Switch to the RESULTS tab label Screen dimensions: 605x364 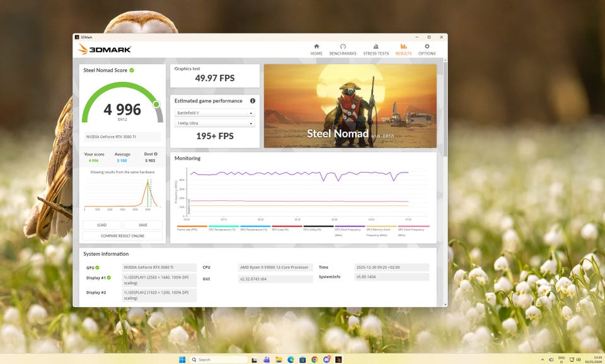(x=403, y=54)
